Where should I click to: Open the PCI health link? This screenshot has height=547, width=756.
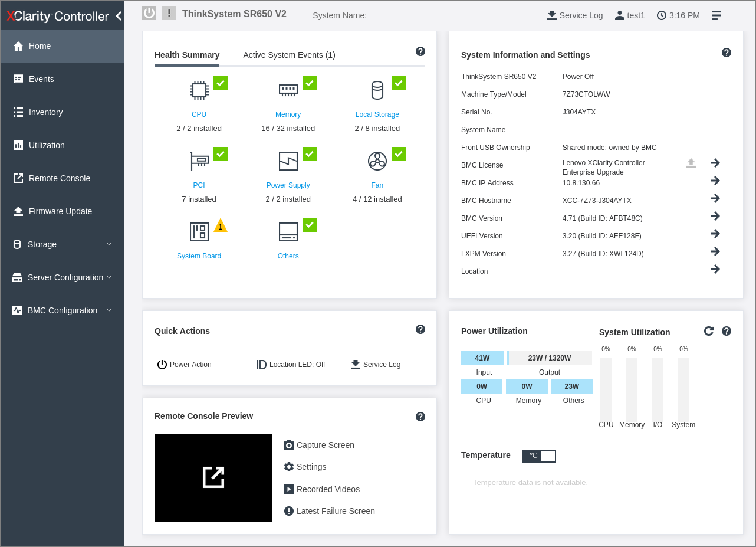[x=199, y=185]
